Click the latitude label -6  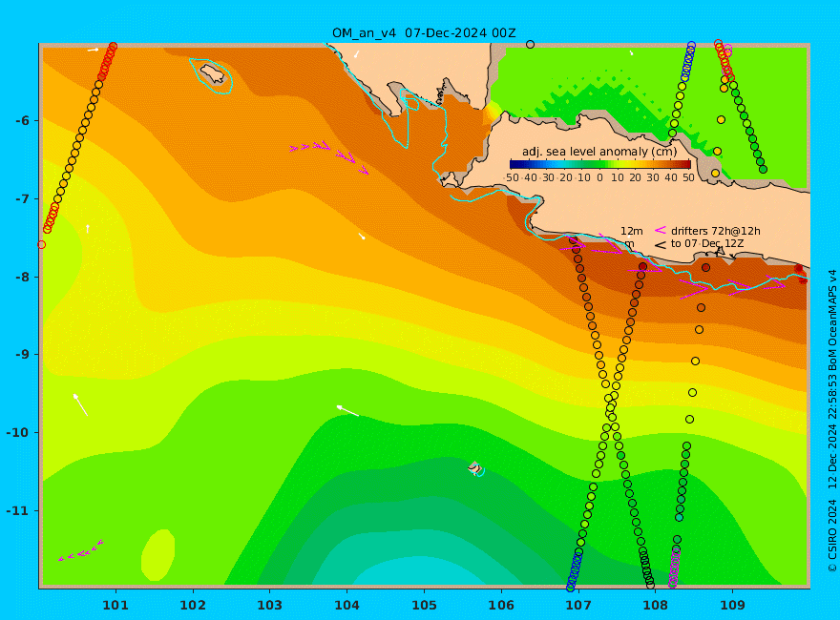23,120
